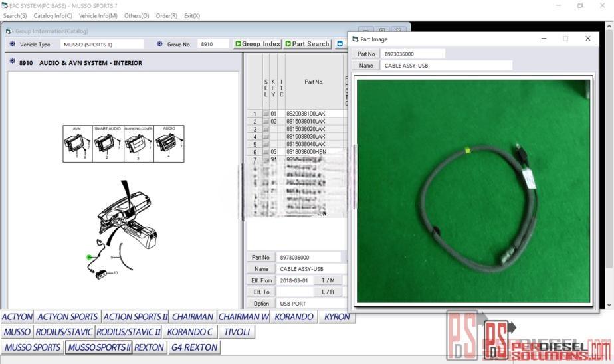Click Part No. 8973036000 field below parts list
The width and height of the screenshot is (614, 364).
308,257
